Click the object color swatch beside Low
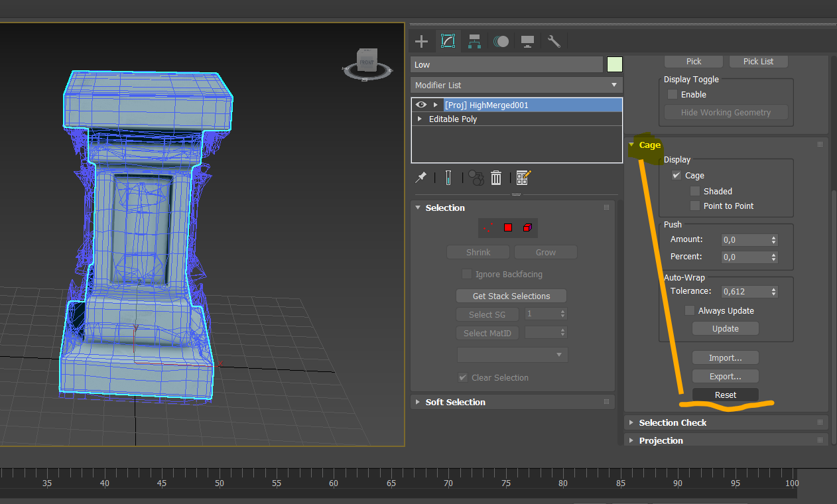Screen dimensions: 837x504 [x=615, y=64]
